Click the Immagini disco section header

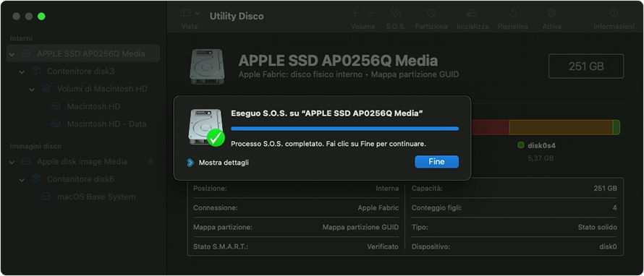click(35, 147)
